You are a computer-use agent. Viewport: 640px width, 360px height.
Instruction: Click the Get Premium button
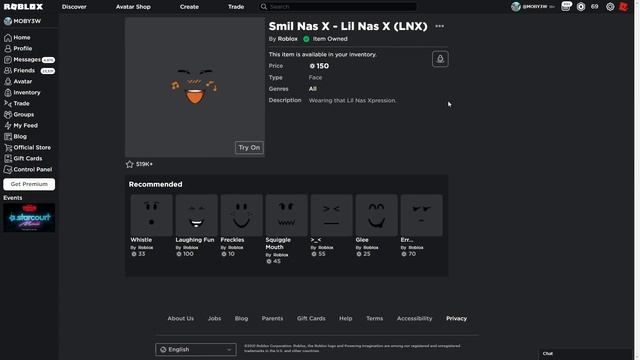coord(29,184)
